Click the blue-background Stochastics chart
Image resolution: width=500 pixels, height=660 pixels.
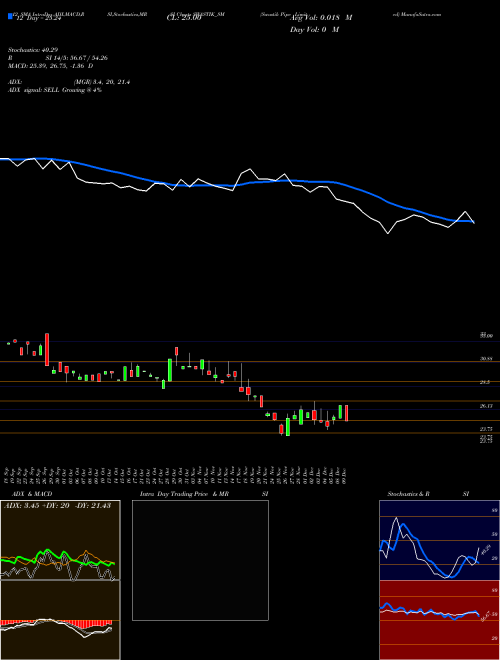coord(439,540)
